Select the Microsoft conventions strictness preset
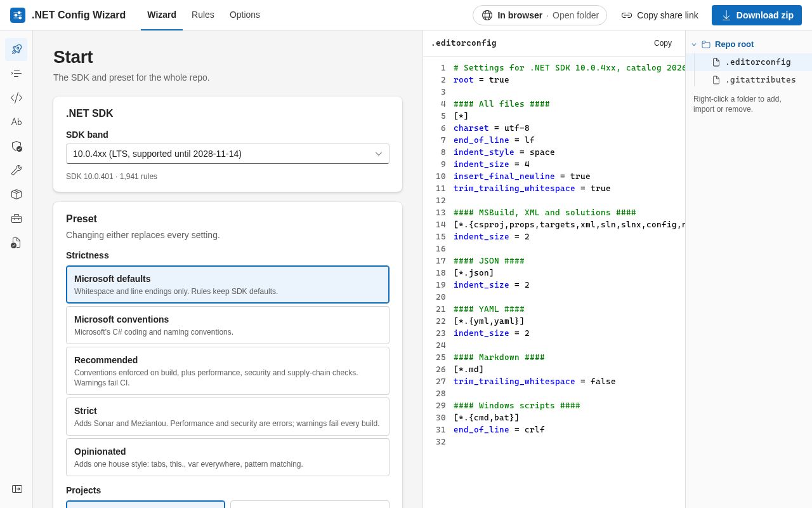Image resolution: width=812 pixels, height=508 pixels. (228, 325)
